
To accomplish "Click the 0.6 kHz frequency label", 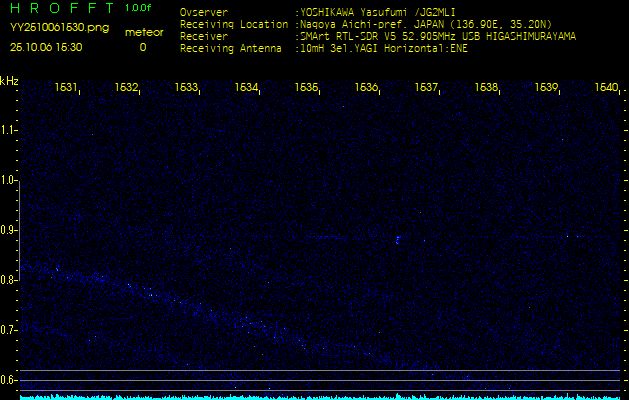I will coord(8,380).
